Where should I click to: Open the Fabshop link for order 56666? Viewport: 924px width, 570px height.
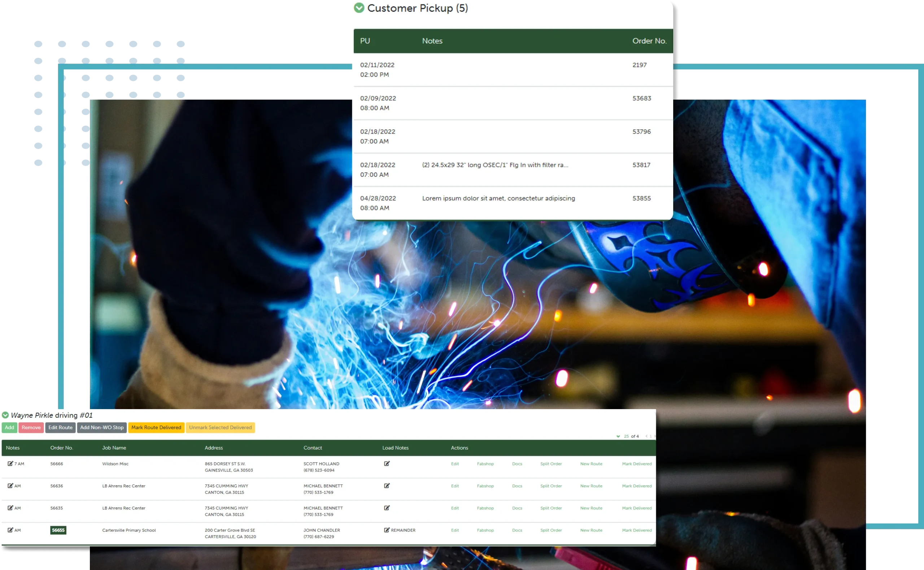click(485, 464)
